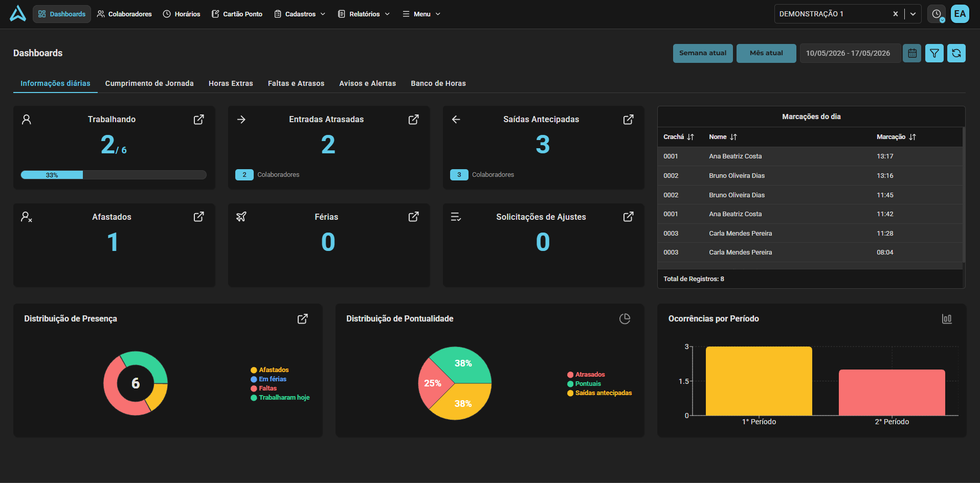
Task: Expand the Menu dropdown
Action: coord(421,14)
